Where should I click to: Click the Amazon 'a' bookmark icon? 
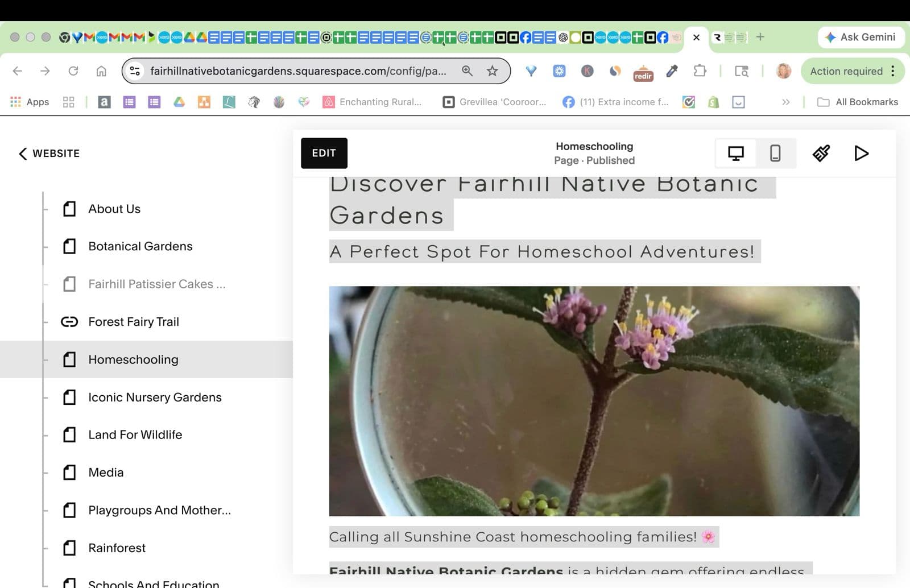(x=104, y=102)
